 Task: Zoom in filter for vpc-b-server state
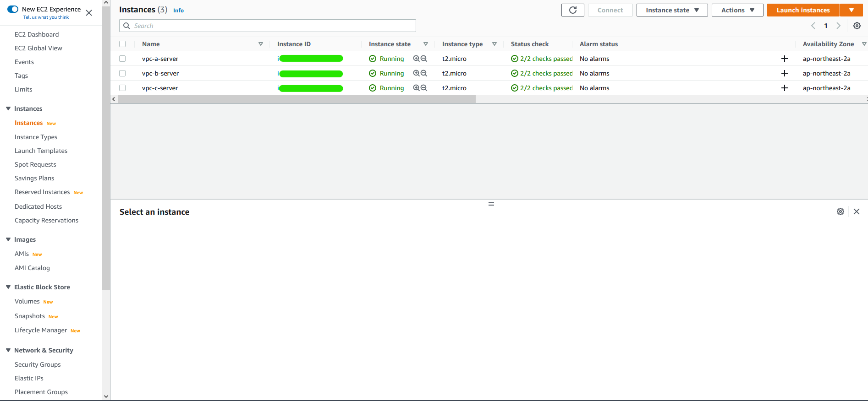(x=416, y=73)
